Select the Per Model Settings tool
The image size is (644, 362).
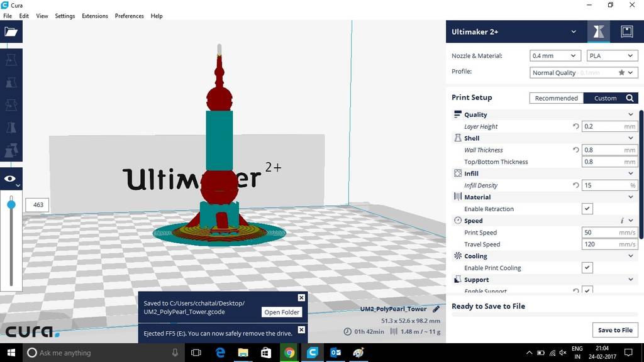(x=11, y=150)
